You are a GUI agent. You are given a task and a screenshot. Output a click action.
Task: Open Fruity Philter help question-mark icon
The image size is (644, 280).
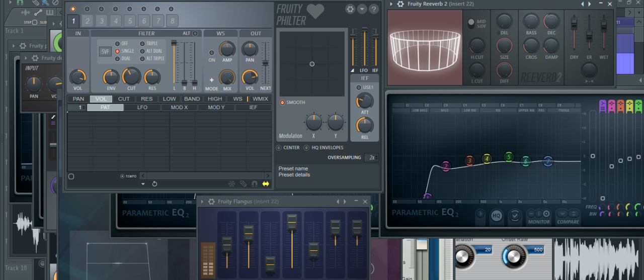(x=374, y=9)
